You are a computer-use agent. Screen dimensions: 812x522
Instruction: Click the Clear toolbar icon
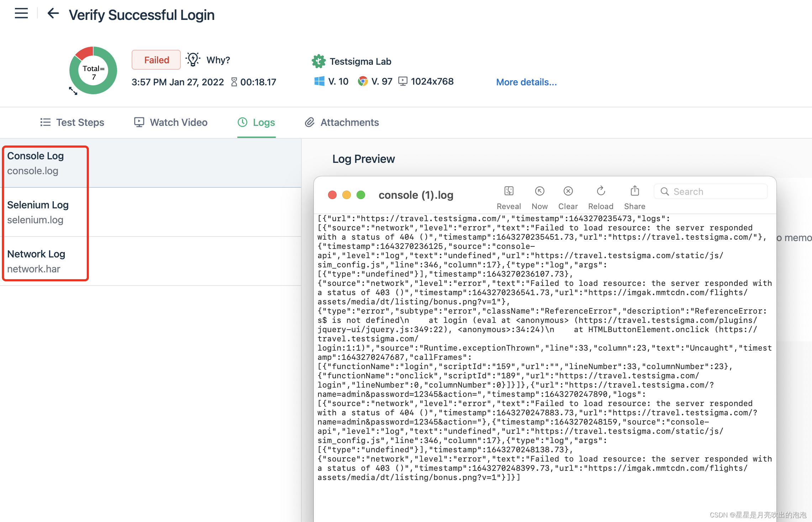(568, 191)
